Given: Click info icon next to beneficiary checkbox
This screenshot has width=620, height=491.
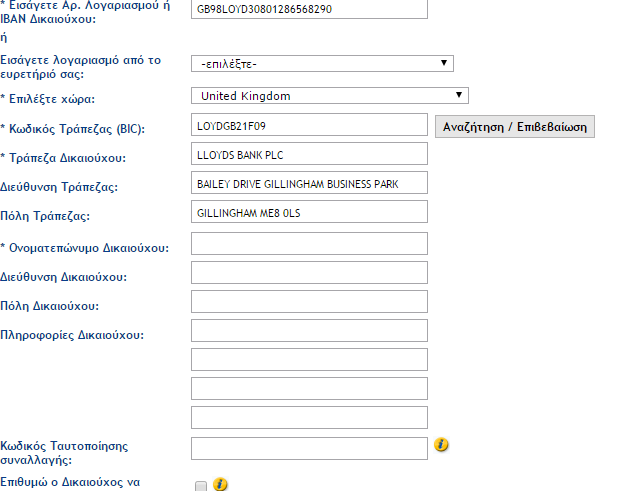Looking at the screenshot, I should (x=220, y=484).
